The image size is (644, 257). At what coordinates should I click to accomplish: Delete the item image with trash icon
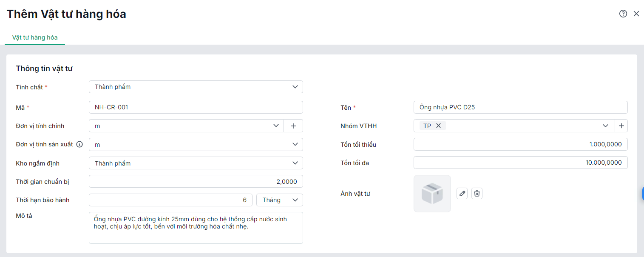click(x=477, y=194)
